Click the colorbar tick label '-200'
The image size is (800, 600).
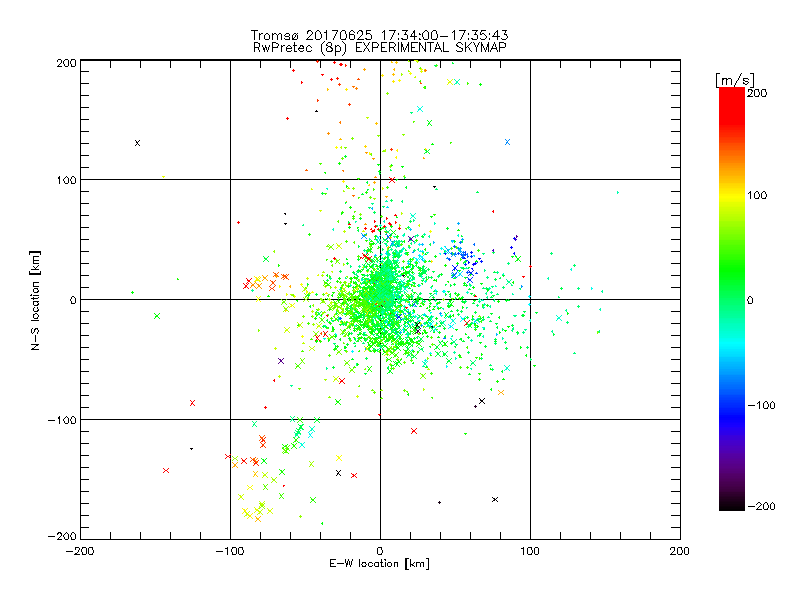point(762,506)
